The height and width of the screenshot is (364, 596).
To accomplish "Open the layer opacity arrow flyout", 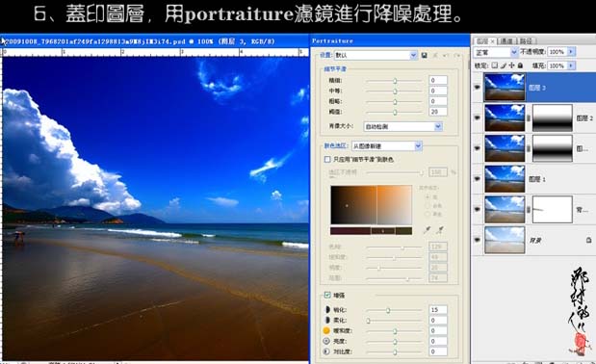I will 571,52.
